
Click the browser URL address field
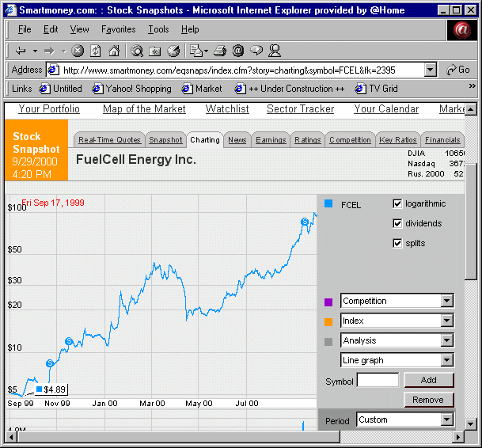[242, 70]
